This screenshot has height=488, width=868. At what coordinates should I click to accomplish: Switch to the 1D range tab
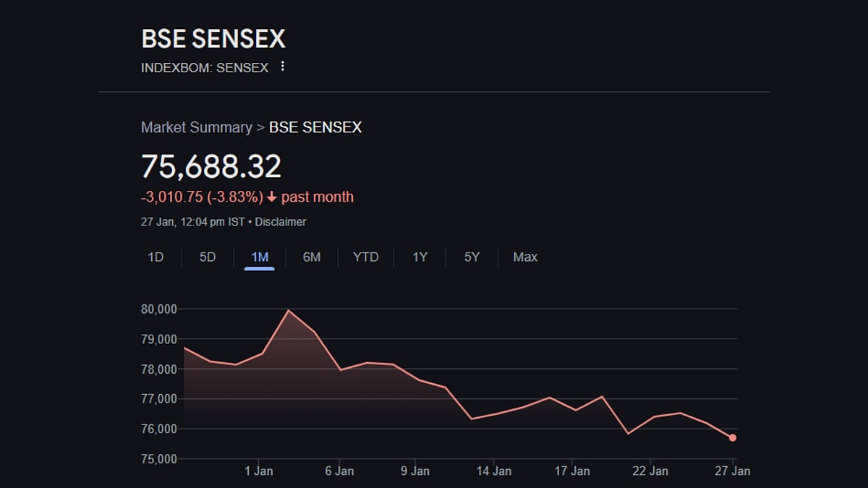(x=156, y=257)
